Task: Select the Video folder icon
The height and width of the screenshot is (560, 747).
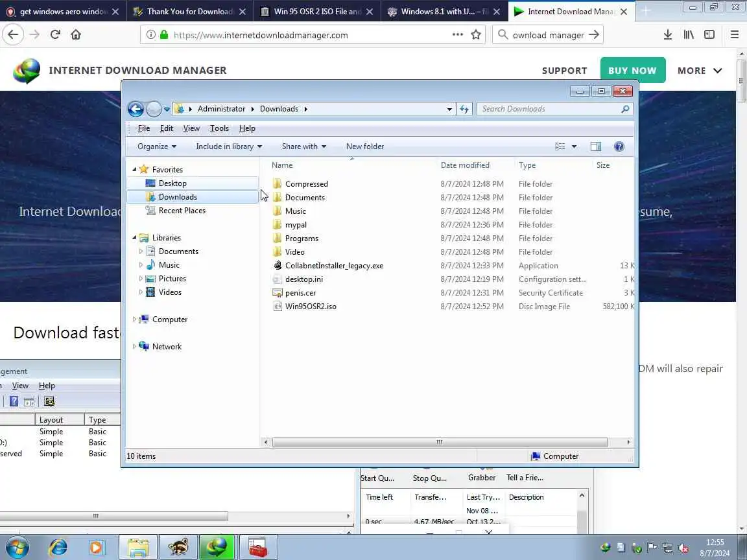Action: tap(278, 251)
